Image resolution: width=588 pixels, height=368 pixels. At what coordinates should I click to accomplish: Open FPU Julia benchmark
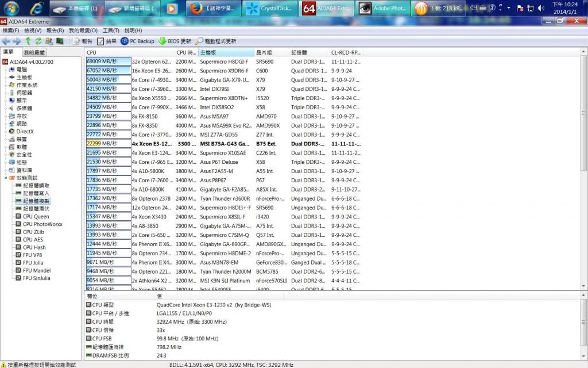coord(29,263)
